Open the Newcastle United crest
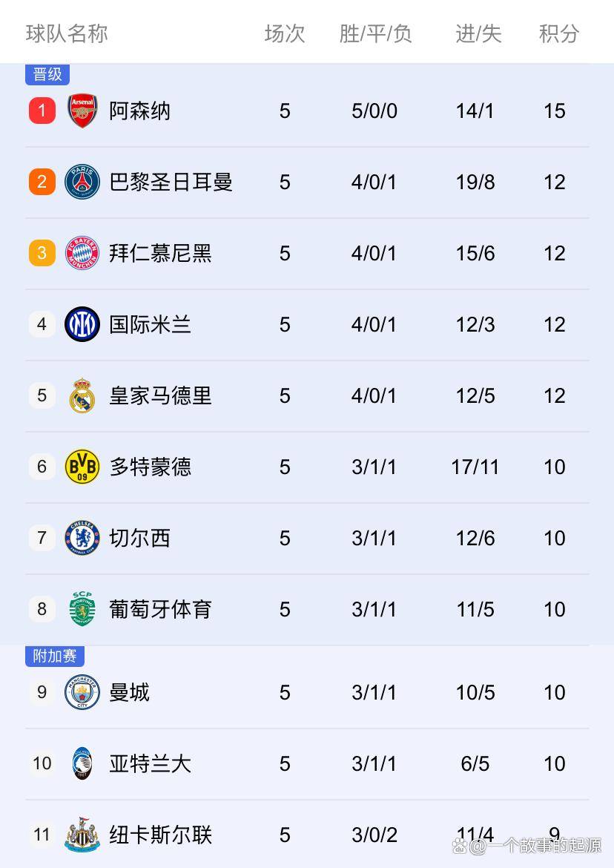Image resolution: width=614 pixels, height=868 pixels. pos(82,835)
